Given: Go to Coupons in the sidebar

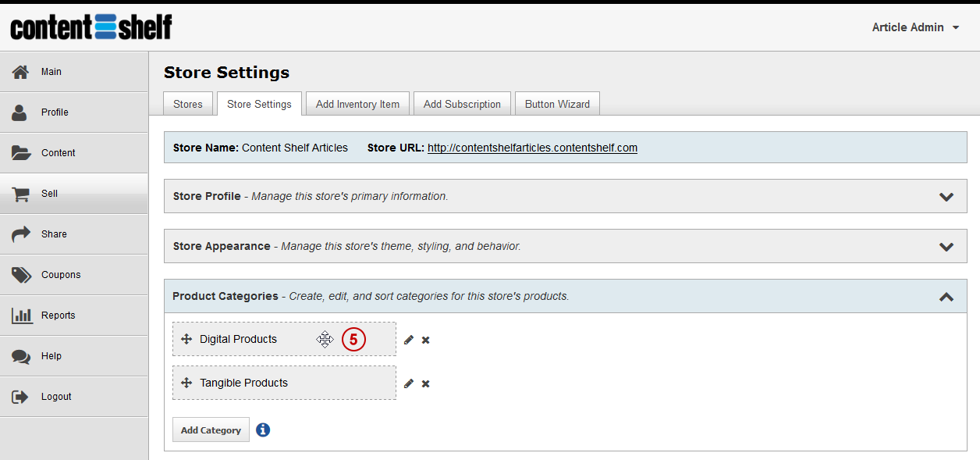Looking at the screenshot, I should tap(74, 275).
